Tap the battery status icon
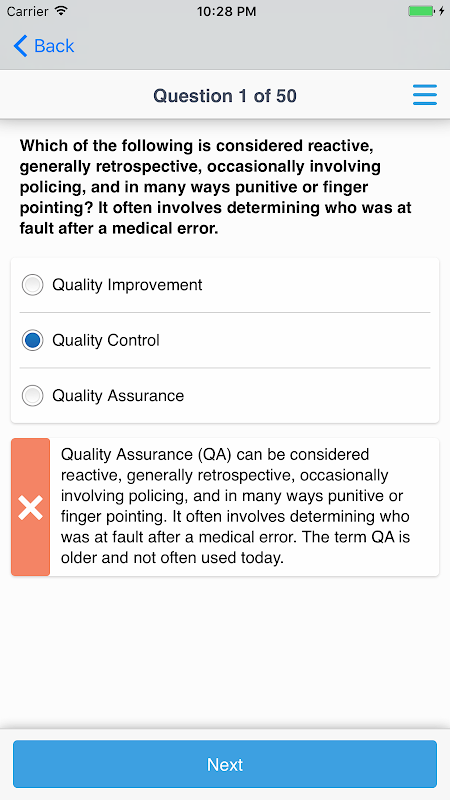450x800 pixels. 421,11
